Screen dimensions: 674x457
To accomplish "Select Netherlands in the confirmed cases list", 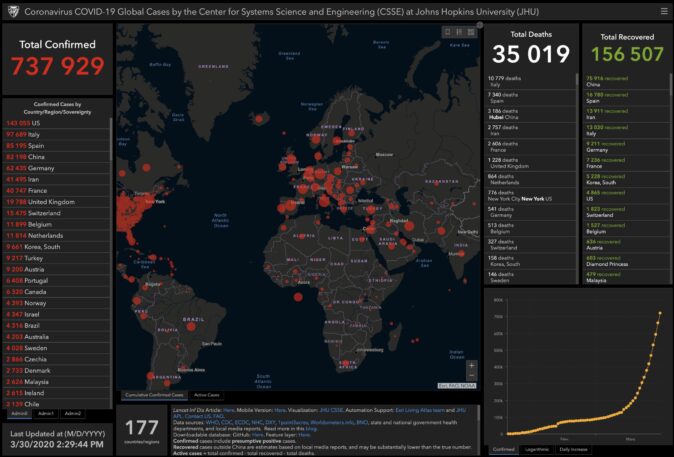I will click(56, 236).
